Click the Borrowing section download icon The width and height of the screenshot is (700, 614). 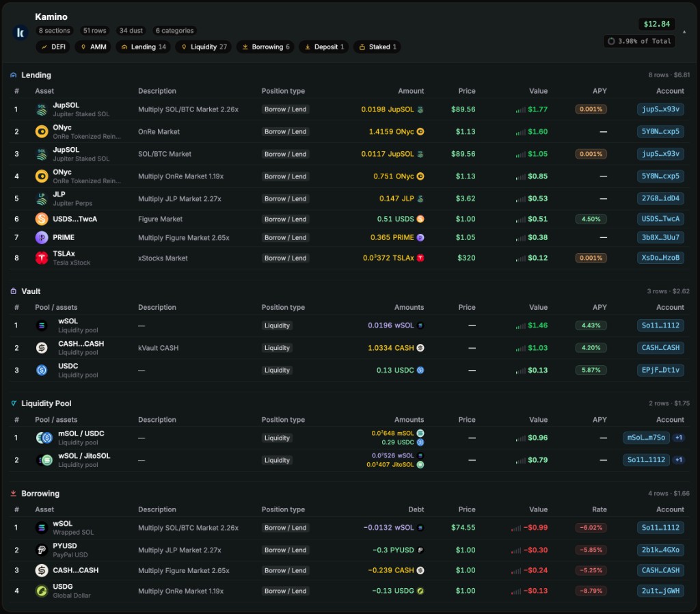click(14, 494)
